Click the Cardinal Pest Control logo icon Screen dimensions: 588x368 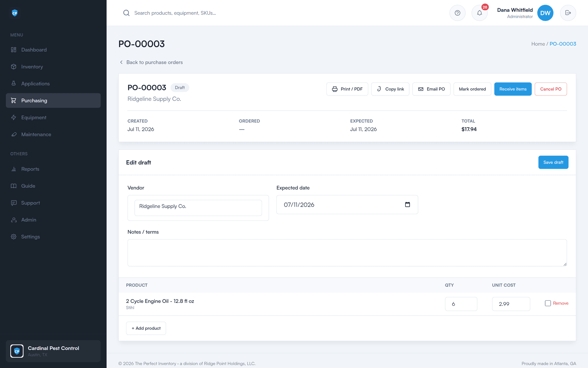click(x=17, y=351)
